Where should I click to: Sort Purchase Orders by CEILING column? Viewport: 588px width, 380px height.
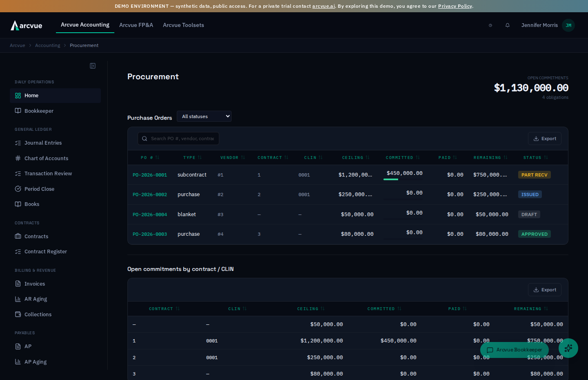[356, 158]
